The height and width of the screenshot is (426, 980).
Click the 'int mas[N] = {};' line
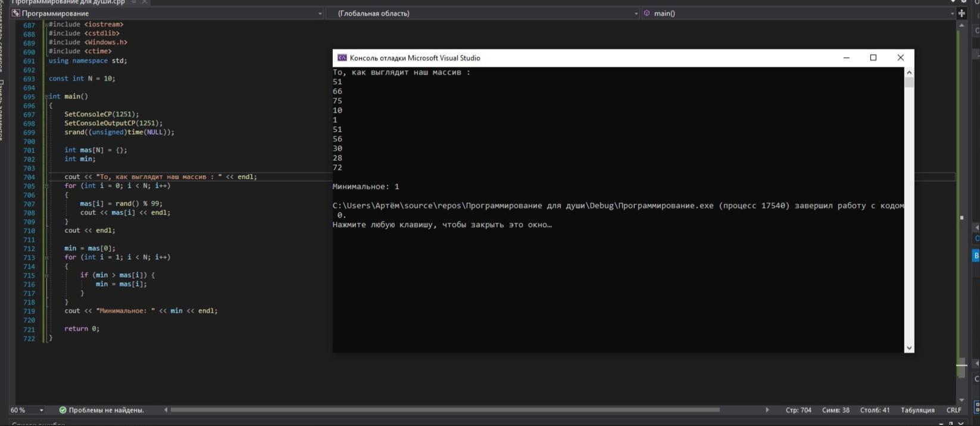click(96, 150)
